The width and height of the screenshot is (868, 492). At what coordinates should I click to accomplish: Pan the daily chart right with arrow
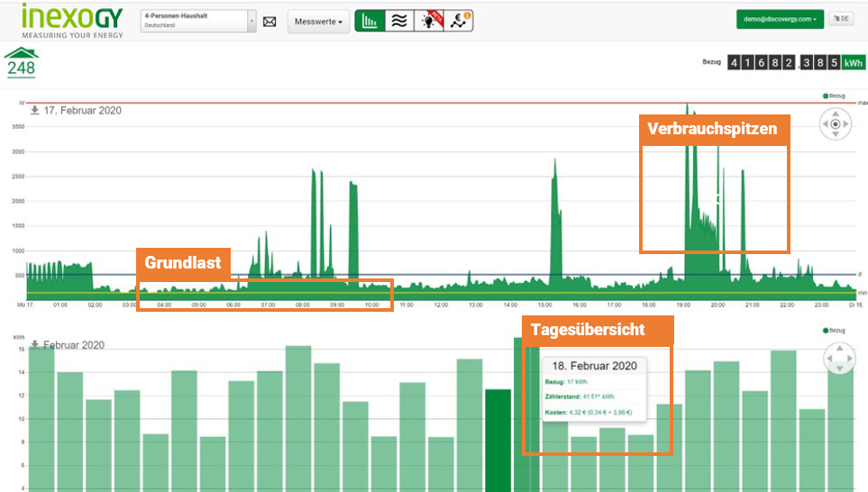point(846,124)
